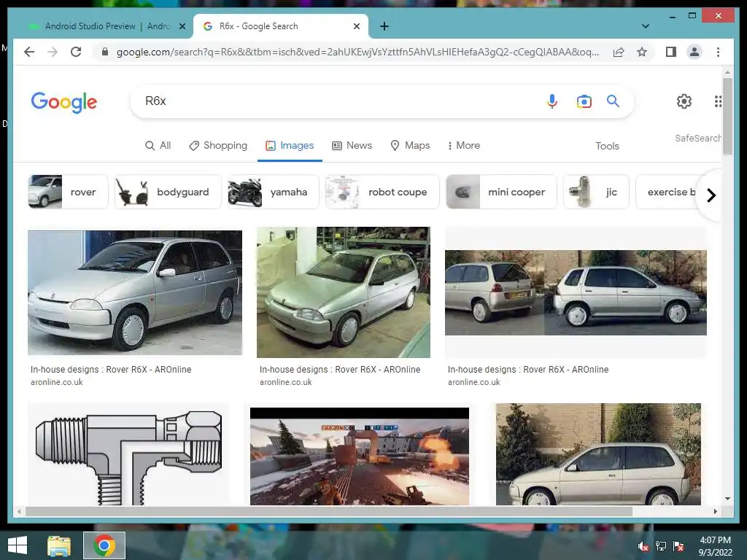Image resolution: width=747 pixels, height=560 pixels.
Task: Filter by jic suggestion chip
Action: click(x=596, y=192)
